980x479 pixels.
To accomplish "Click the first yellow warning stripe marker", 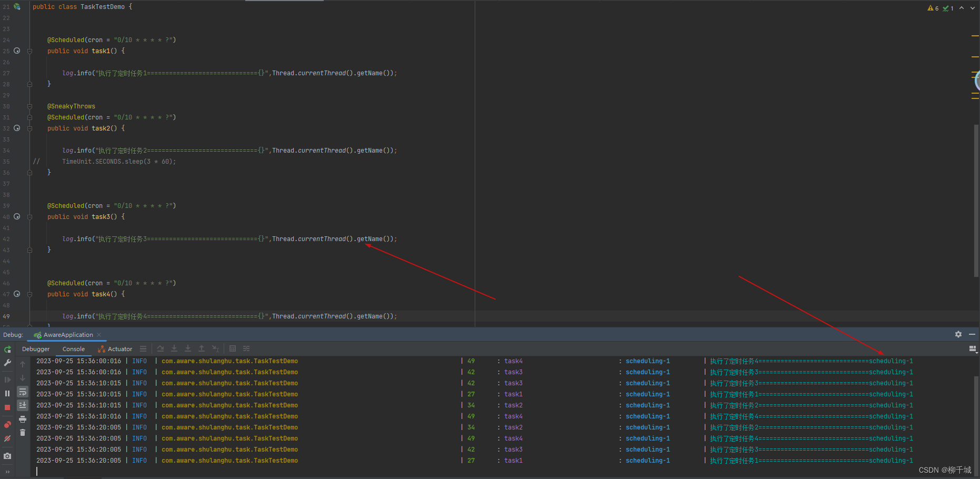I will click(x=975, y=36).
